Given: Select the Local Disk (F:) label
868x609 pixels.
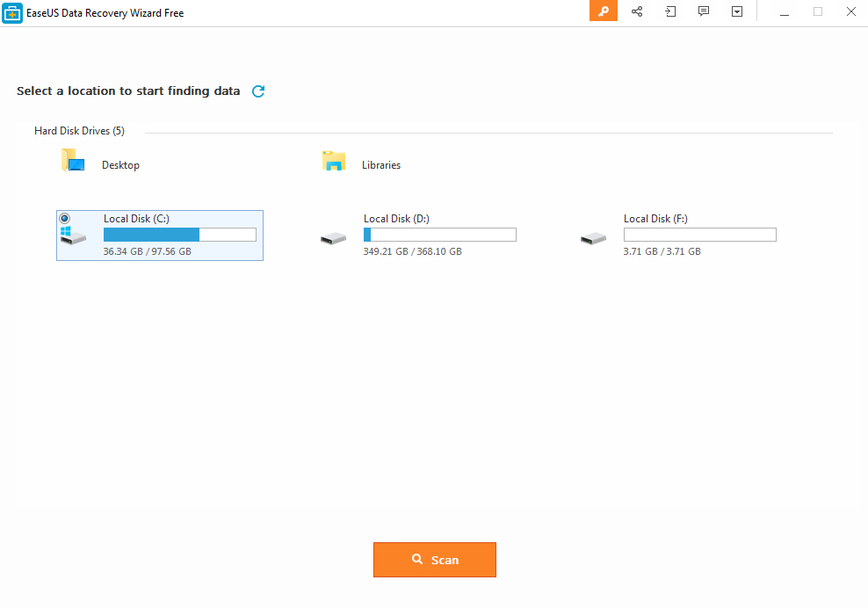Looking at the screenshot, I should pyautogui.click(x=656, y=219).
